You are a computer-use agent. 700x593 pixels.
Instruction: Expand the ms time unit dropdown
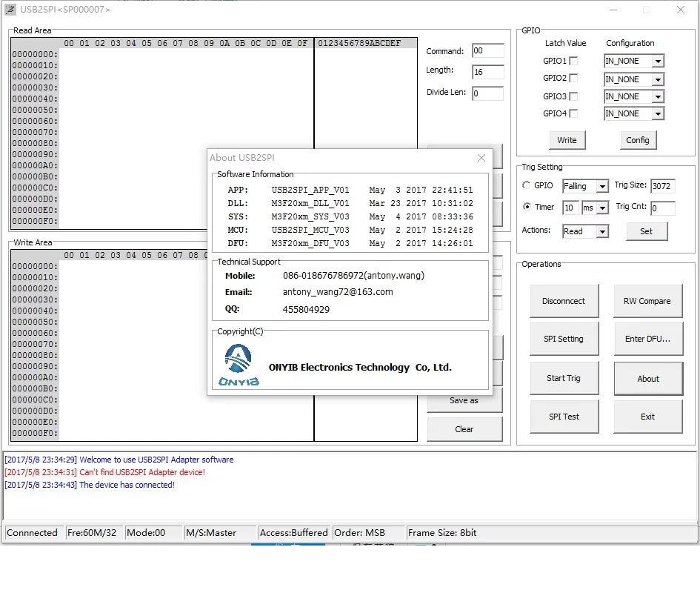click(x=602, y=208)
